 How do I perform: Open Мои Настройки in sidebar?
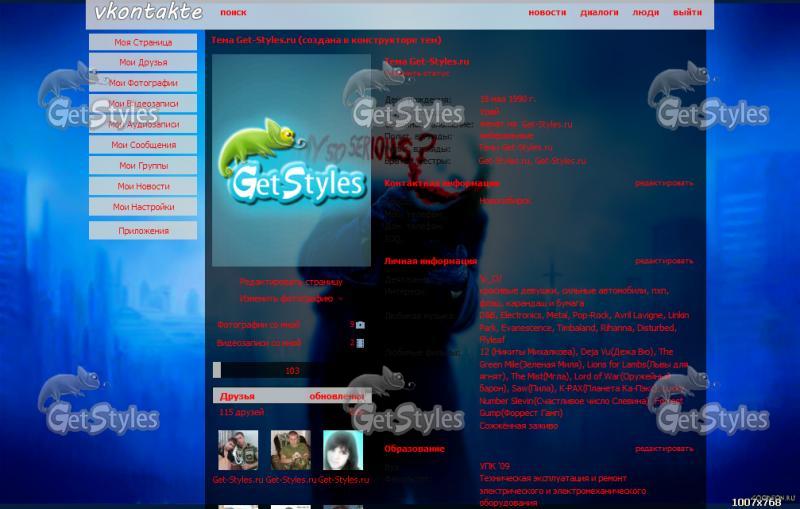(143, 207)
